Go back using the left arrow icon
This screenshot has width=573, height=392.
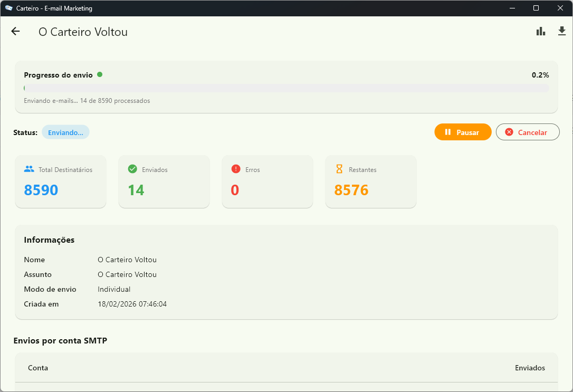pyautogui.click(x=15, y=32)
